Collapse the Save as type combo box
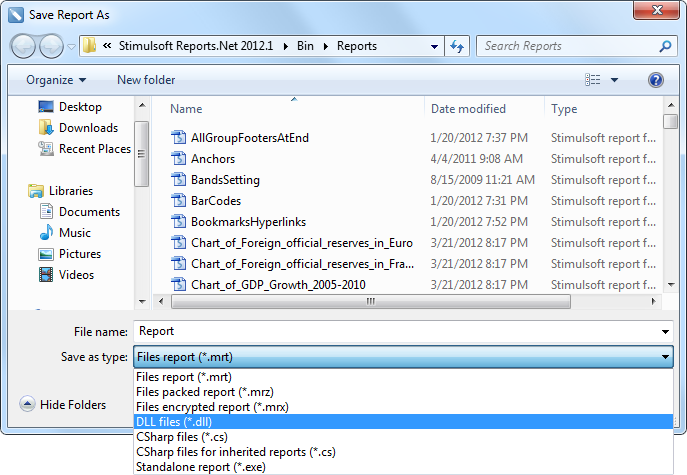This screenshot has height=475, width=687. point(665,357)
